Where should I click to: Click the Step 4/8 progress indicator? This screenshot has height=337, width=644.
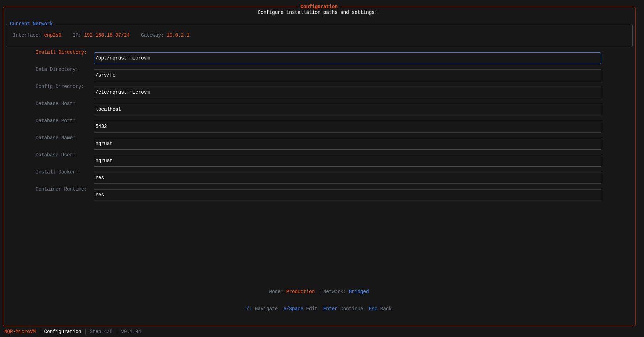[x=101, y=331]
